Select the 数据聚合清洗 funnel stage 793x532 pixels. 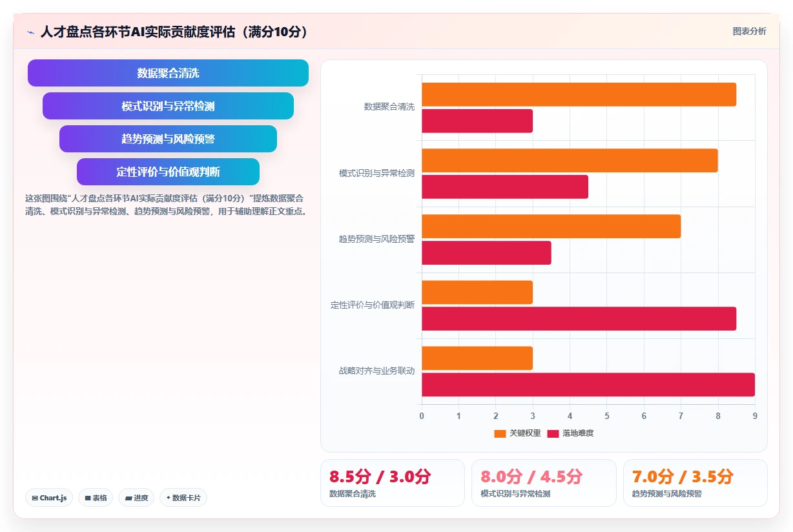(x=168, y=73)
